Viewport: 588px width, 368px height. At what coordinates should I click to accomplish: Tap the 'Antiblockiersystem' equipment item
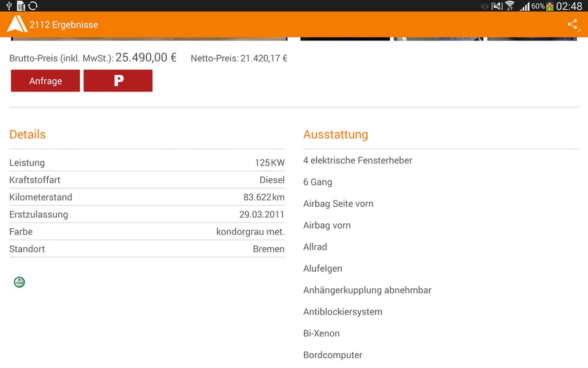343,312
